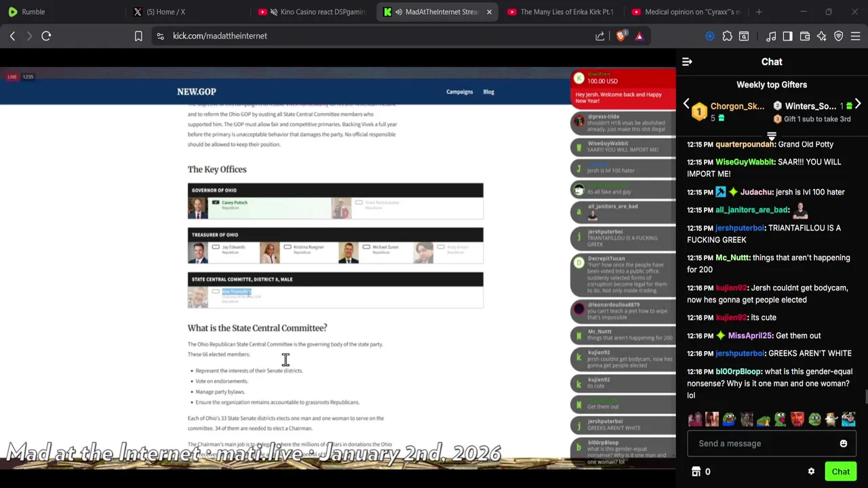Click Campaigns link on NEW.GOP page
This screenshot has width=868, height=488.
[x=459, y=91]
